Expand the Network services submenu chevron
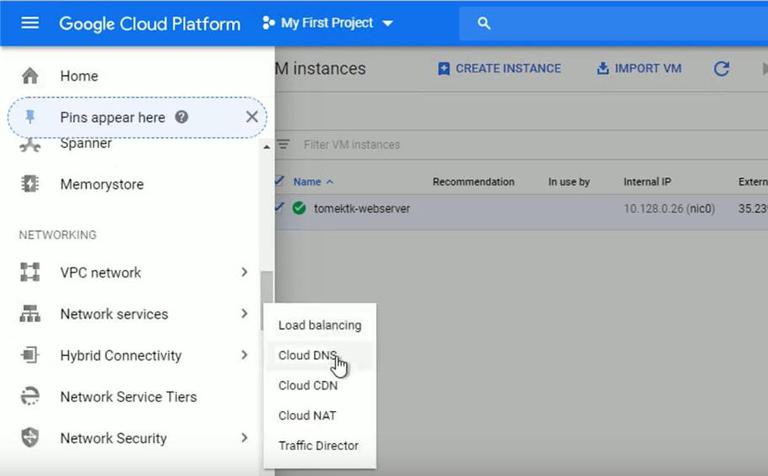Image resolution: width=768 pixels, height=476 pixels. [x=244, y=314]
